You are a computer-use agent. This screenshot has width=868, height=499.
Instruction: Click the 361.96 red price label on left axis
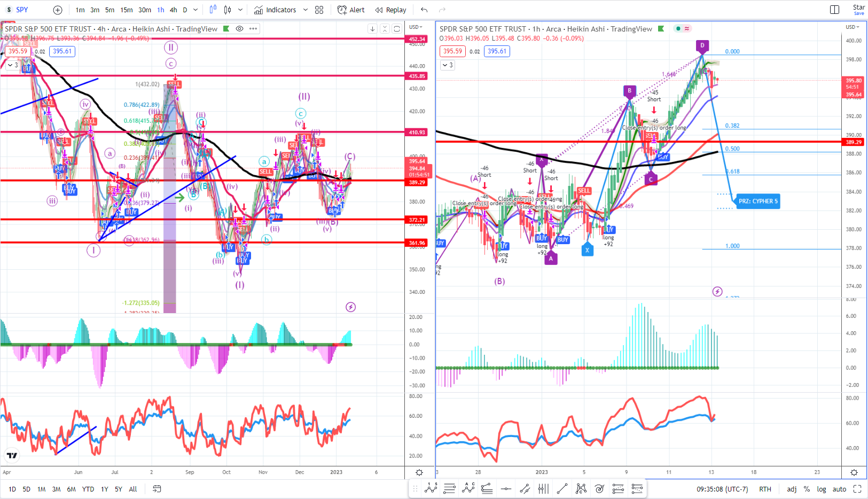[x=417, y=243]
